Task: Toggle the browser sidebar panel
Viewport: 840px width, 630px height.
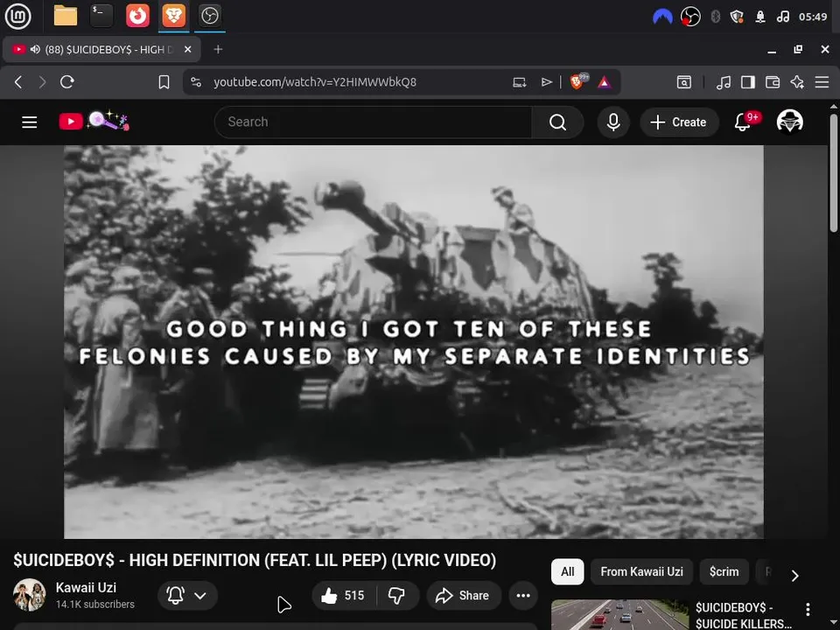Action: tap(748, 82)
